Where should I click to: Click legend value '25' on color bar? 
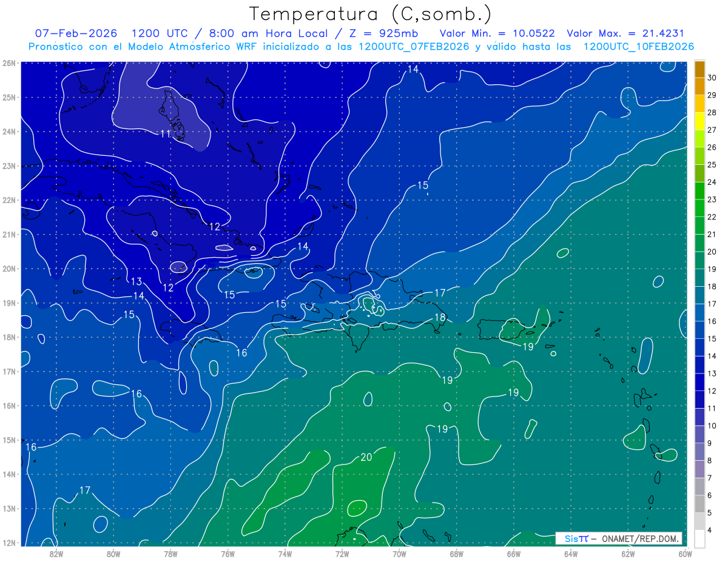pos(712,164)
